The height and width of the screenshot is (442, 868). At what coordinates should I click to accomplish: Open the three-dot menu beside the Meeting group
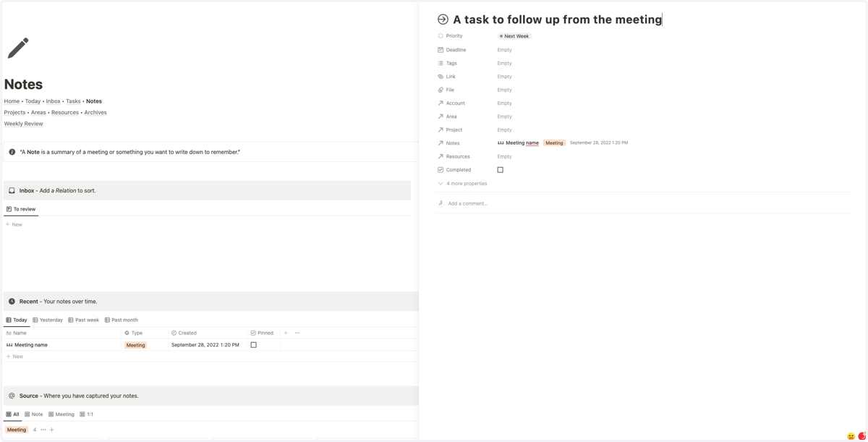pyautogui.click(x=43, y=430)
